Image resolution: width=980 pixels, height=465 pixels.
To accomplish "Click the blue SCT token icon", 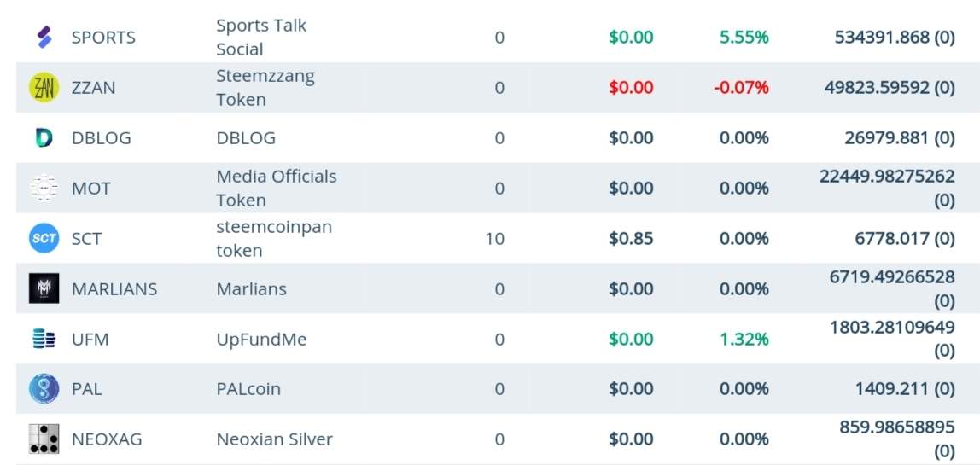I will coord(44,238).
